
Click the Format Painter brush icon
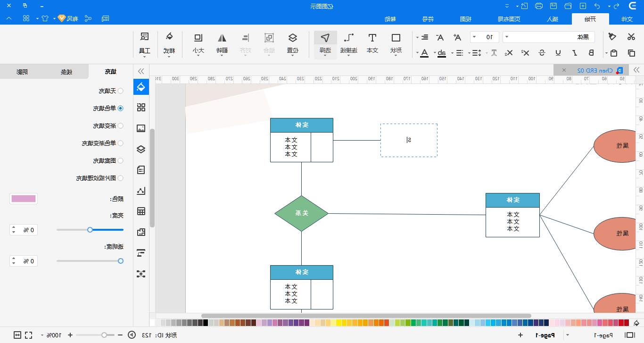612,37
